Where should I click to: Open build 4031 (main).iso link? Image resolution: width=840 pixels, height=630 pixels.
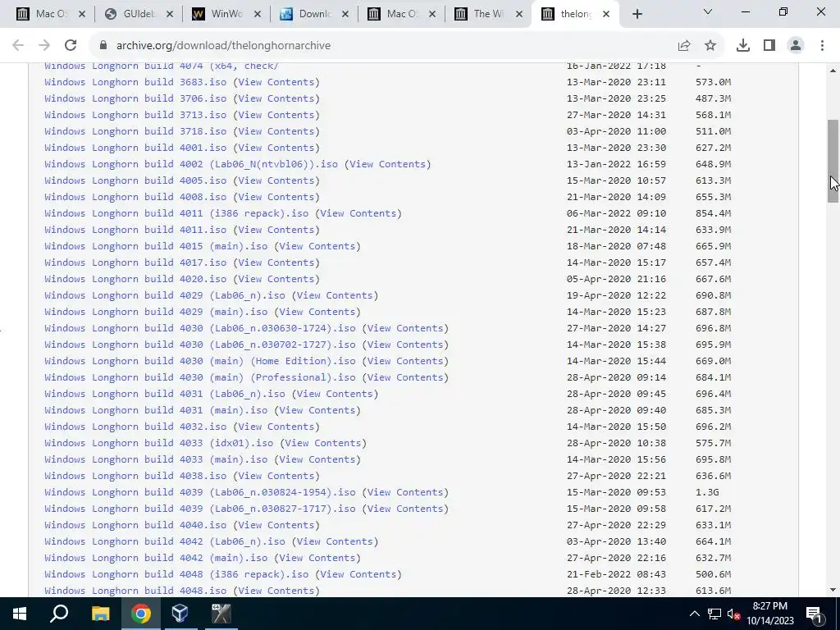[156, 410]
